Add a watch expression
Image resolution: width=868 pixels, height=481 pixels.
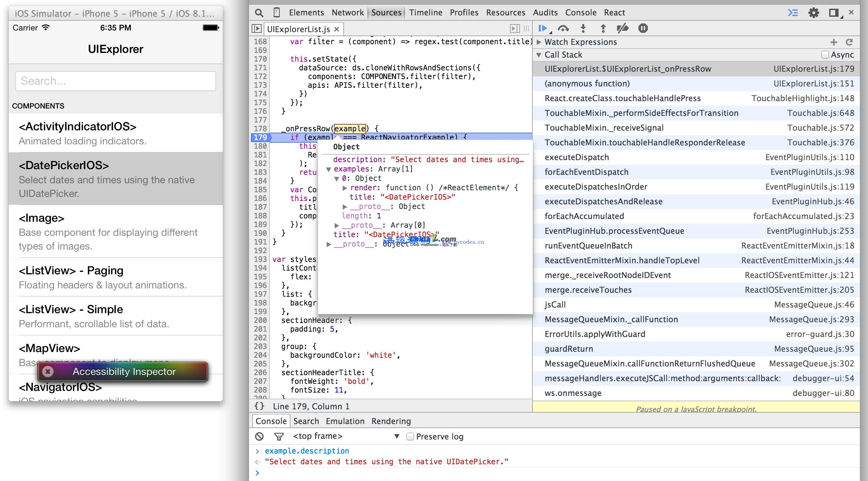834,42
